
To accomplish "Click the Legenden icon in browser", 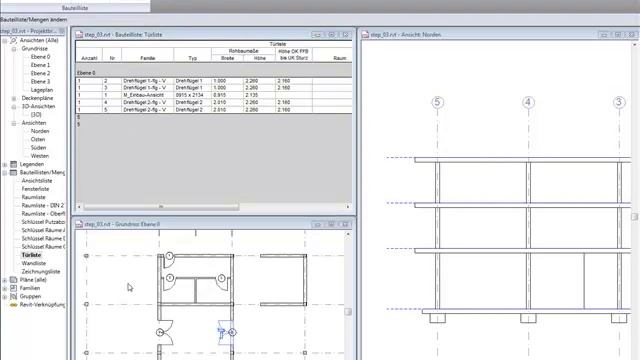I will click(x=13, y=164).
